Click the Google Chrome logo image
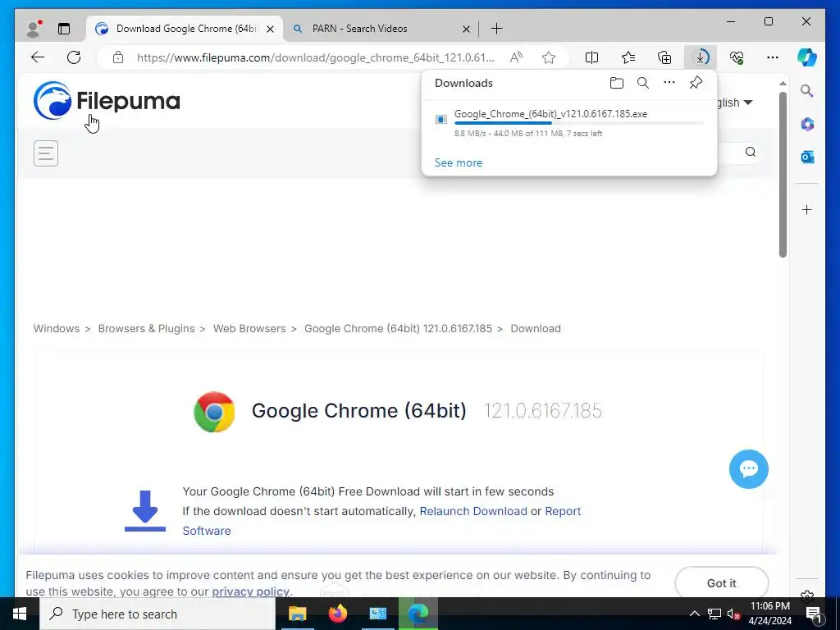840x630 pixels. (214, 412)
